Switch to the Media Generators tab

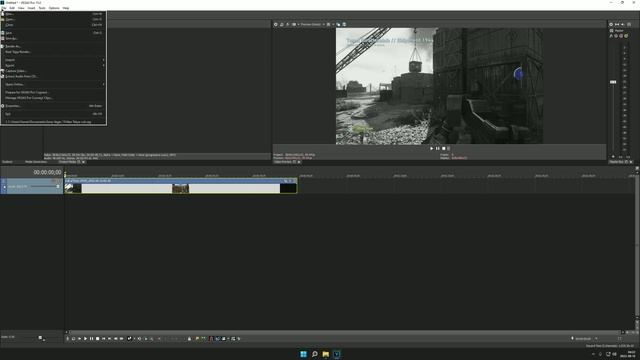36,162
